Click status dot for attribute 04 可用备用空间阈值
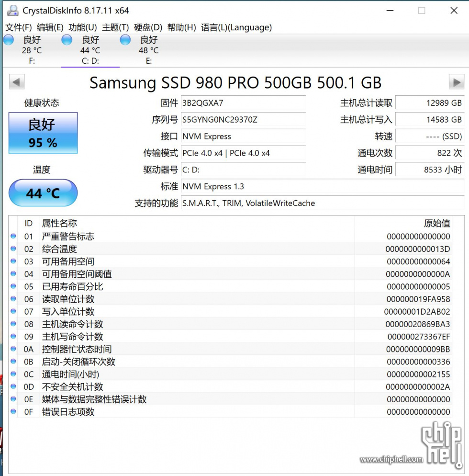469x476 pixels. click(x=13, y=273)
